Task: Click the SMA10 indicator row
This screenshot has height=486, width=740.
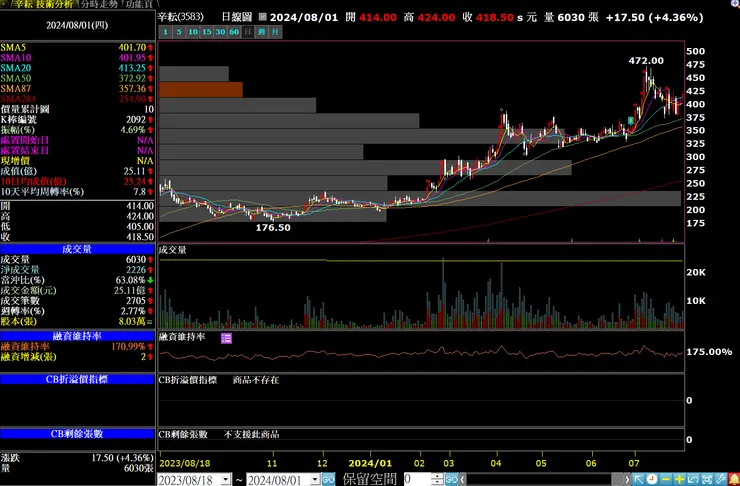Action: pos(77,58)
